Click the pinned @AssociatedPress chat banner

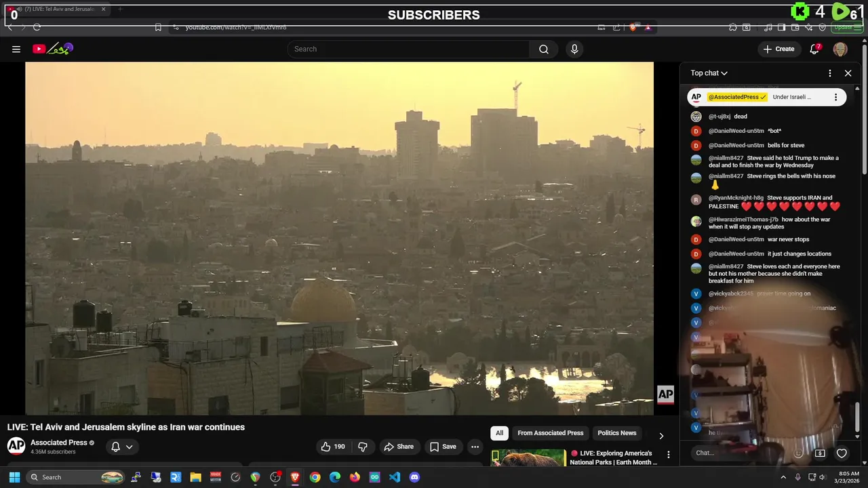coord(766,97)
